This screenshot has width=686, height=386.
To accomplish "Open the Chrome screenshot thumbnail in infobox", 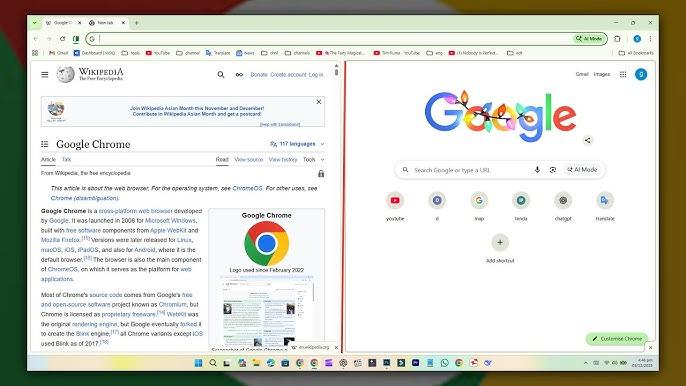I will (266, 312).
